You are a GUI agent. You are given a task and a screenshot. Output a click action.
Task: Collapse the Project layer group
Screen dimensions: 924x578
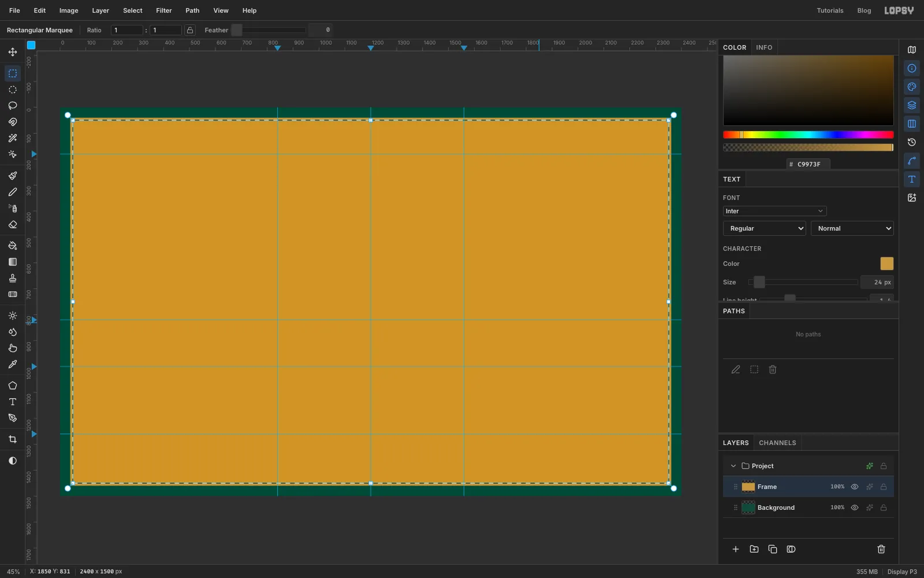[x=733, y=466]
